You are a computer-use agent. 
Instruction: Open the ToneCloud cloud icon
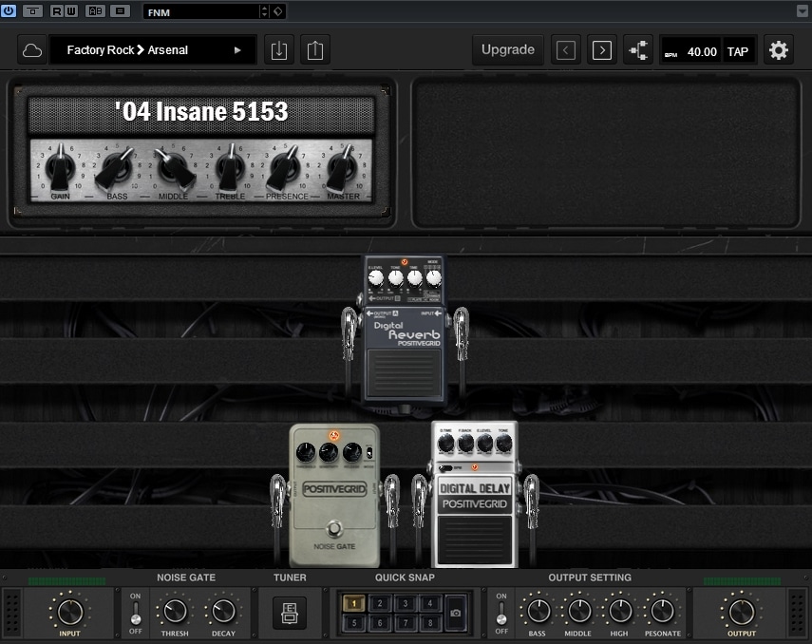(32, 50)
